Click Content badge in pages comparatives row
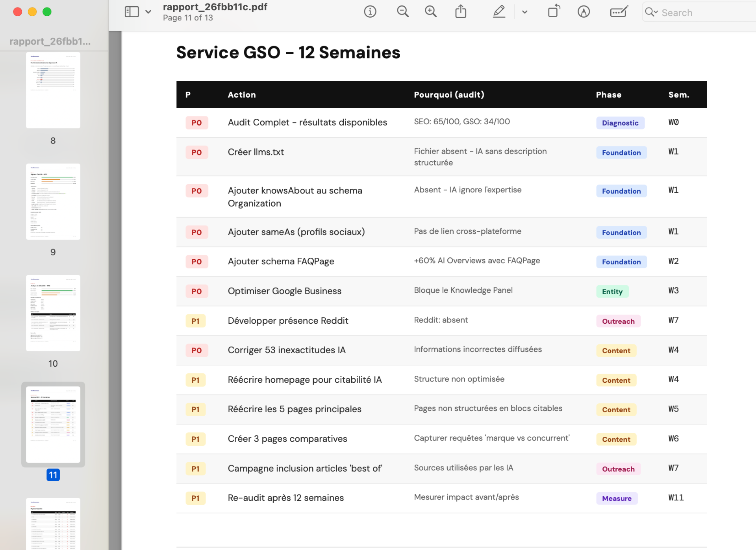Image resolution: width=756 pixels, height=550 pixels. point(616,439)
